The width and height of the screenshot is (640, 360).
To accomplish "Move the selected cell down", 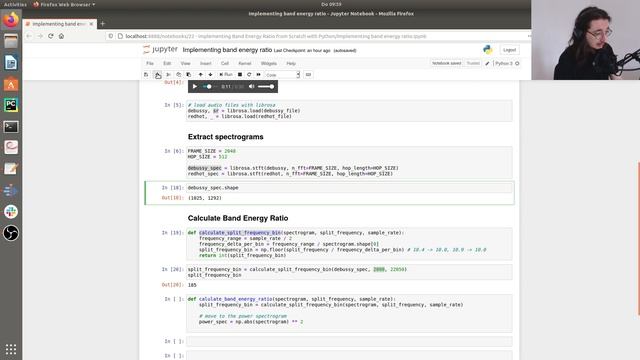I will [x=211, y=75].
